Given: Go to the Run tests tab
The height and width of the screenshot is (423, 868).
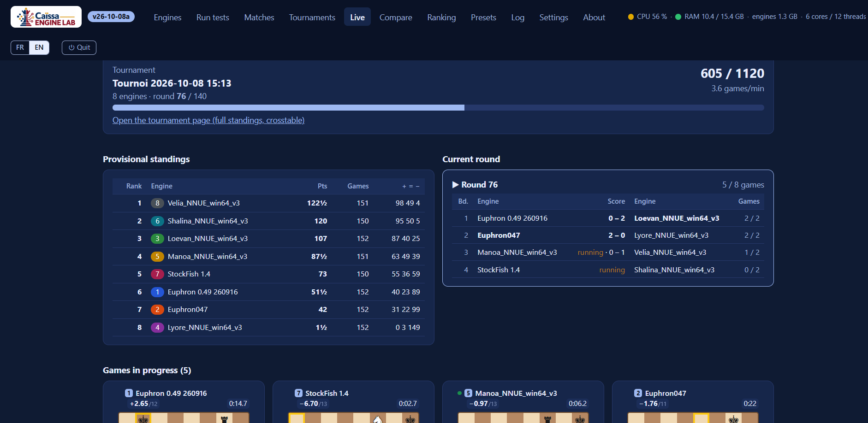Looking at the screenshot, I should click(x=213, y=18).
